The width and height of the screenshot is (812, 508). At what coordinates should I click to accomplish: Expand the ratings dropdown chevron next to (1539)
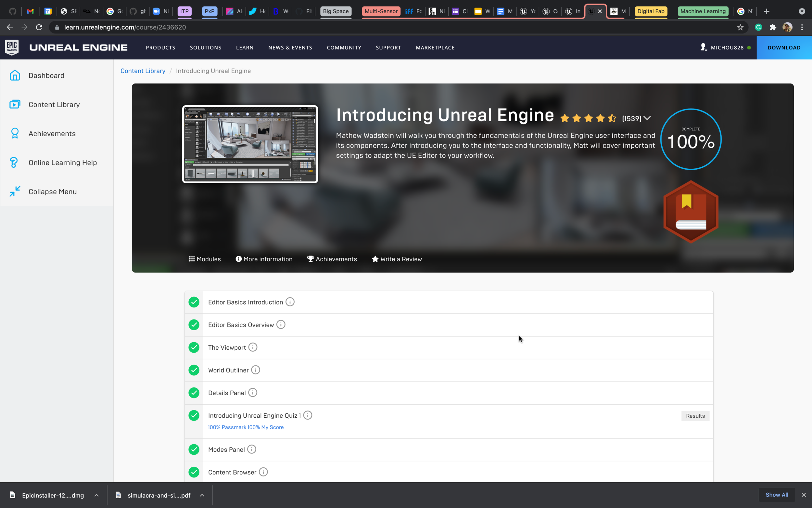pos(648,118)
